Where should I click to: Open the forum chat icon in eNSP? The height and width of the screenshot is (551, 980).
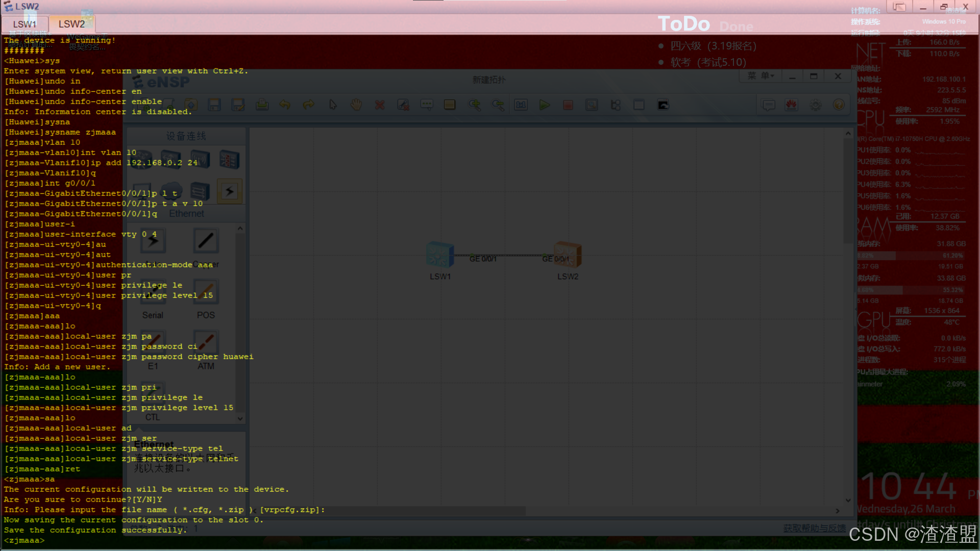point(769,105)
